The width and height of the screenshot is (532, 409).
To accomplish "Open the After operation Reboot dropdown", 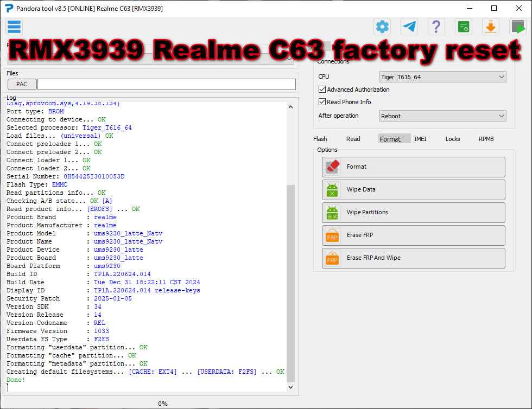I will 443,116.
